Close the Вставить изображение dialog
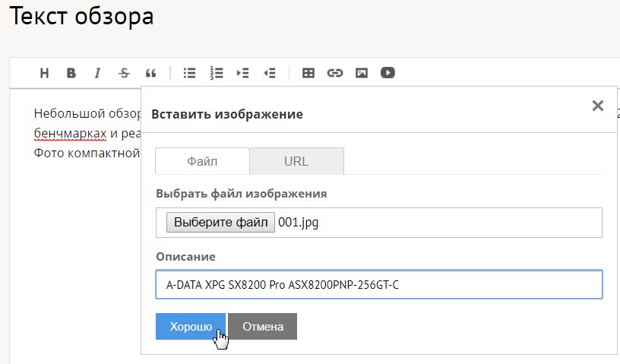Viewport: 620px width, 364px height. click(x=597, y=106)
